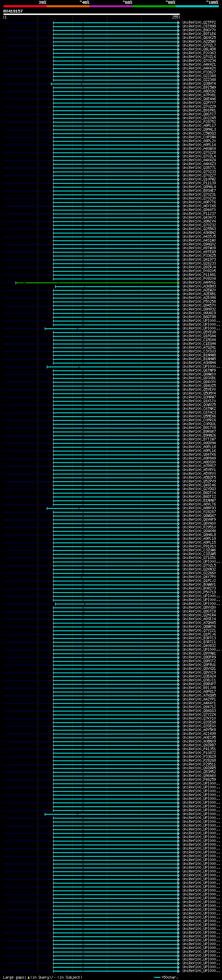Select UniRef100_C1MS44 label

click(199, 340)
